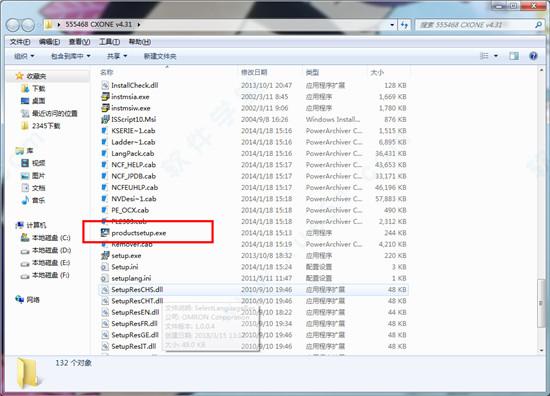
Task: Open the Network item in sidebar
Action: [x=27, y=300]
